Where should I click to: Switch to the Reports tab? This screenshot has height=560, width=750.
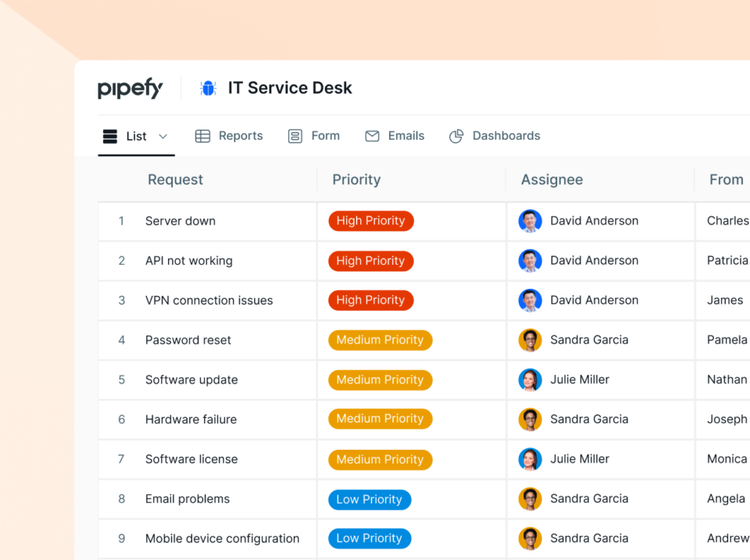tap(229, 135)
